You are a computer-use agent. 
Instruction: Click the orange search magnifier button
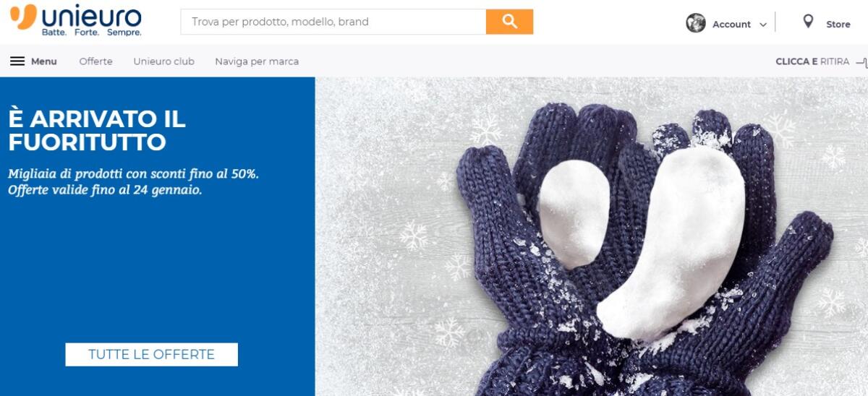509,22
